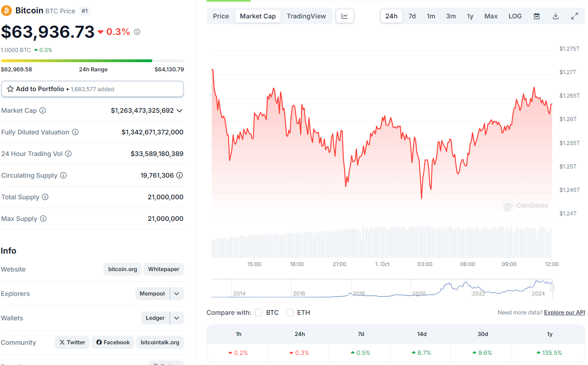Click the 24 hour trading volume value $33,589,180,389
588x365 pixels.
(157, 154)
